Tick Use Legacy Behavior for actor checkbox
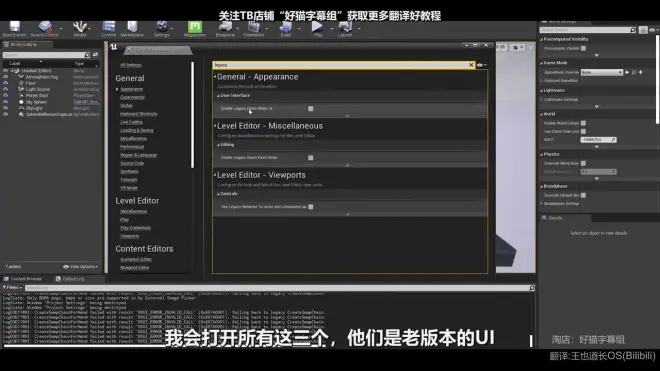Viewport: 660px width, 371px height. coord(311,207)
